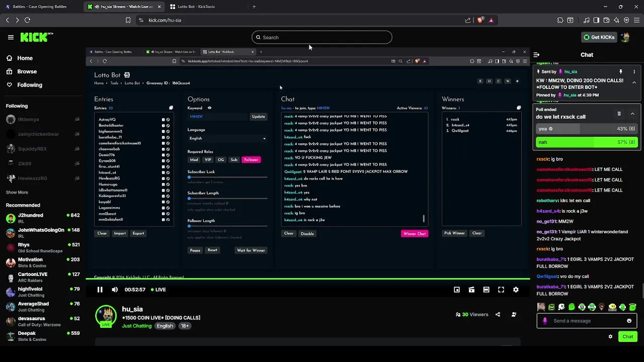This screenshot has width=644, height=362.
Task: Click the share page icon in the address bar
Action: pyautogui.click(x=468, y=20)
